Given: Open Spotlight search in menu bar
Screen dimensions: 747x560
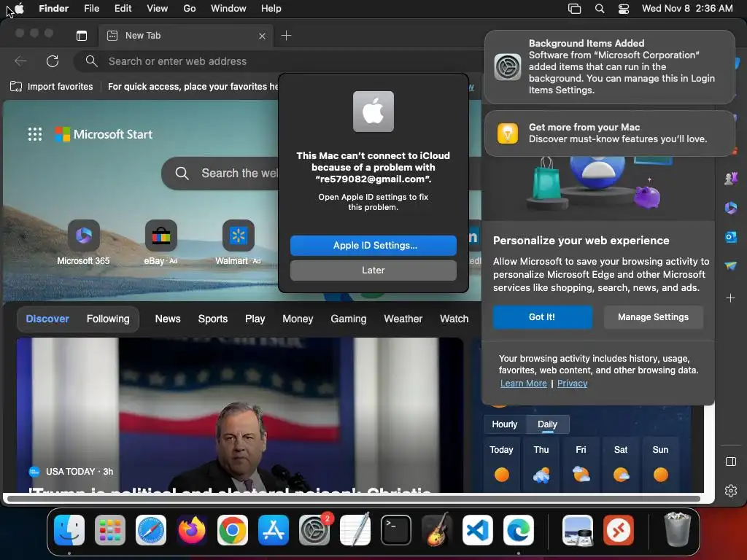Looking at the screenshot, I should (600, 9).
